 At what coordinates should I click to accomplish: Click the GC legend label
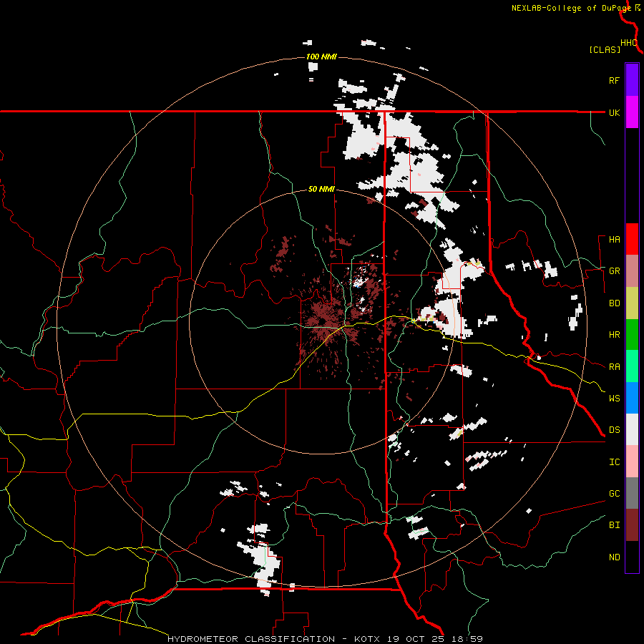click(x=614, y=494)
